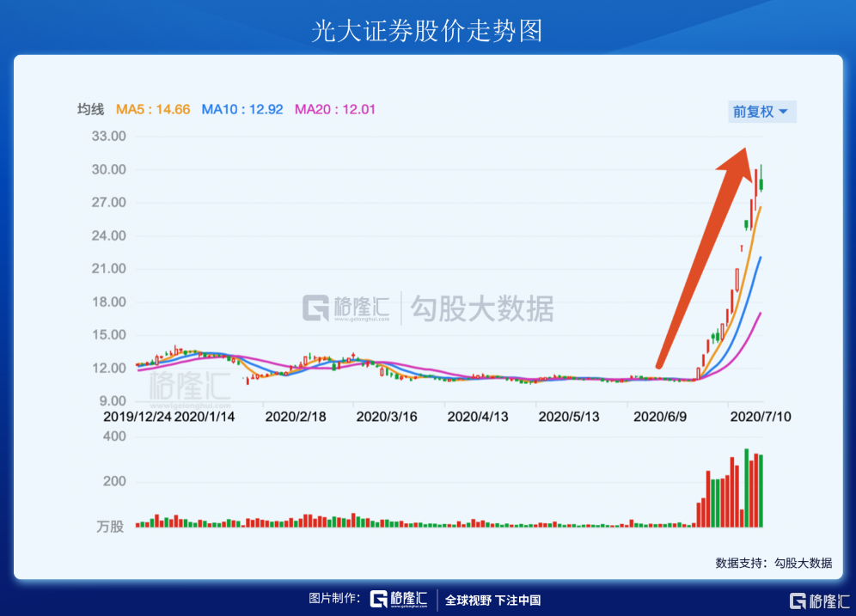Viewport: 856px width, 616px height.
Task: Click the 均线 legend label
Action: point(90,110)
